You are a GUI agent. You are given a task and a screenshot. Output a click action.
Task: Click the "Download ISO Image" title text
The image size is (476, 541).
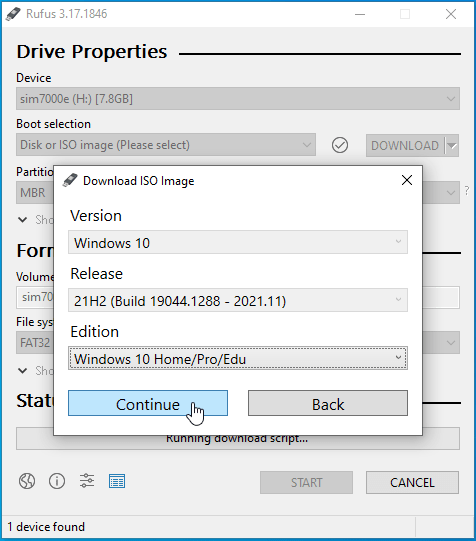[139, 181]
